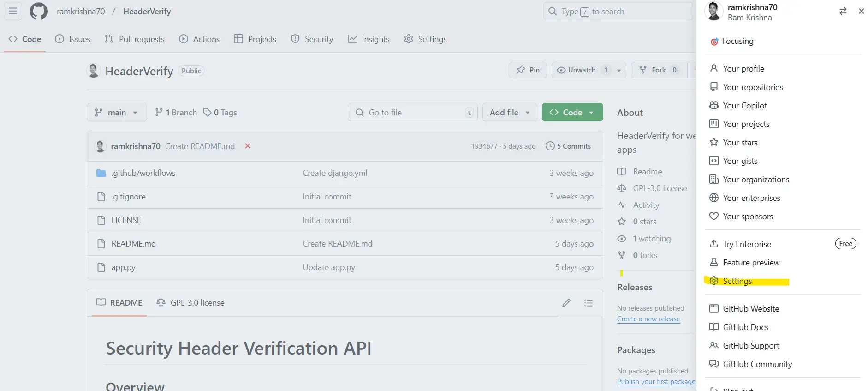Screen dimensions: 868x391
Task: Click the Create a new release link
Action: tap(648, 319)
